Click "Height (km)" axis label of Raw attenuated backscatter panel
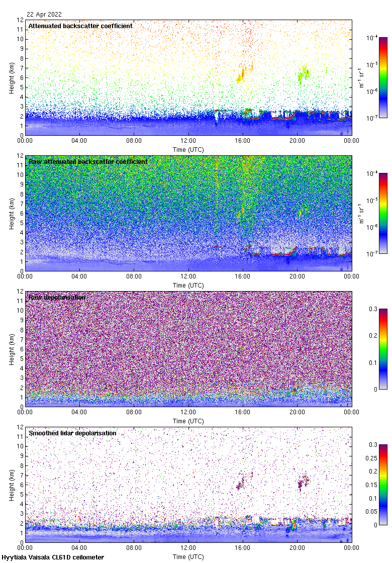 [12, 214]
